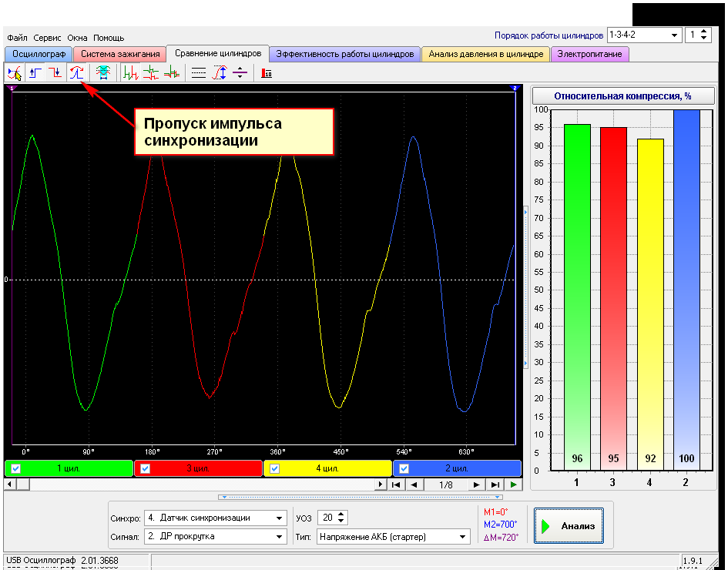Click the yellow 4 цил. label bar

pos(327,468)
